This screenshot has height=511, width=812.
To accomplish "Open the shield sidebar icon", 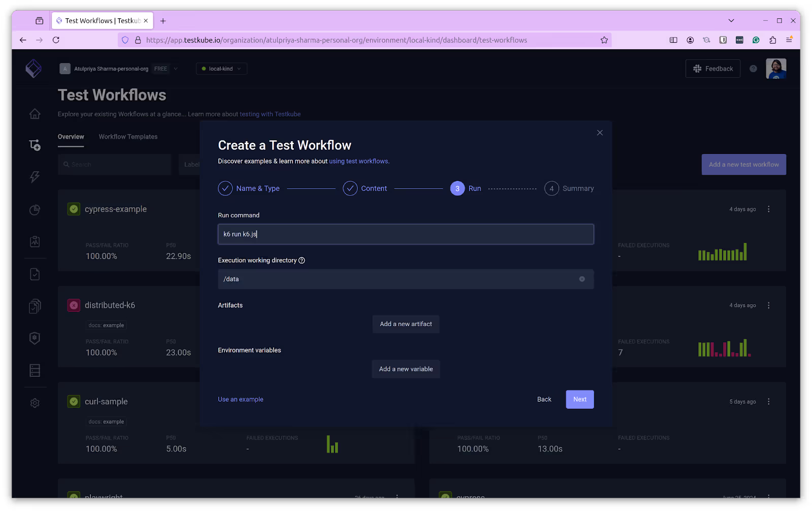I will click(x=35, y=338).
